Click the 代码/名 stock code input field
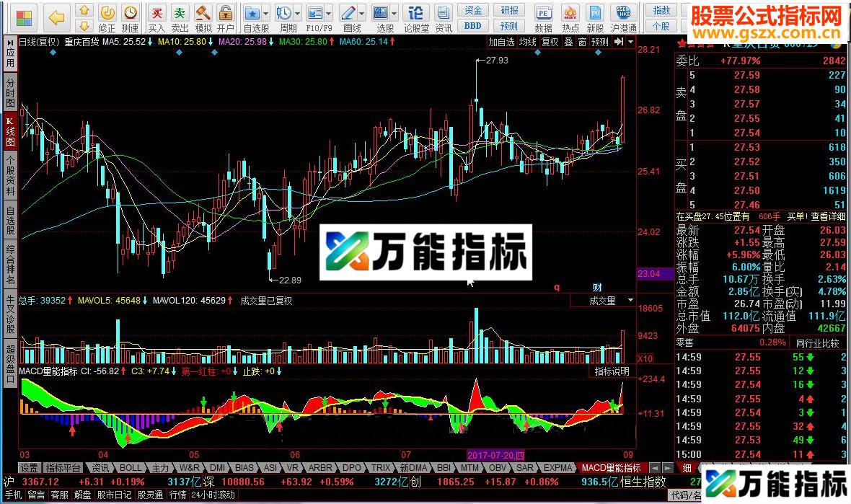This screenshot has width=851, height=504. 801,495
